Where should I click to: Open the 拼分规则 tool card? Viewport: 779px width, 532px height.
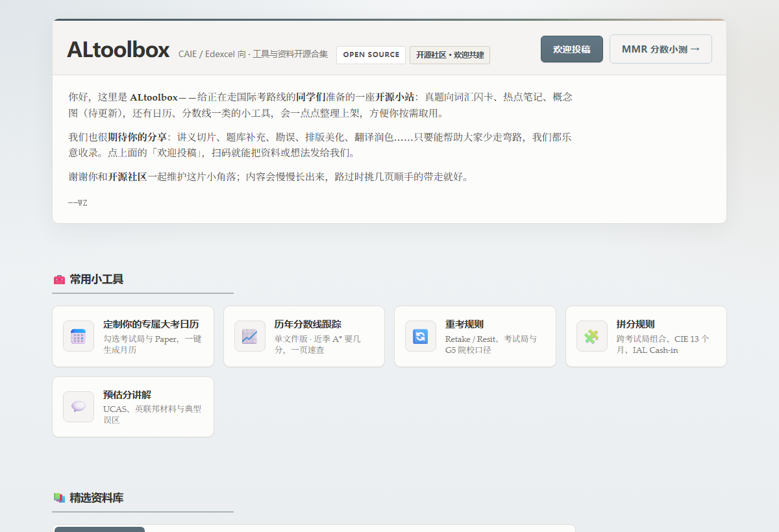coord(646,336)
